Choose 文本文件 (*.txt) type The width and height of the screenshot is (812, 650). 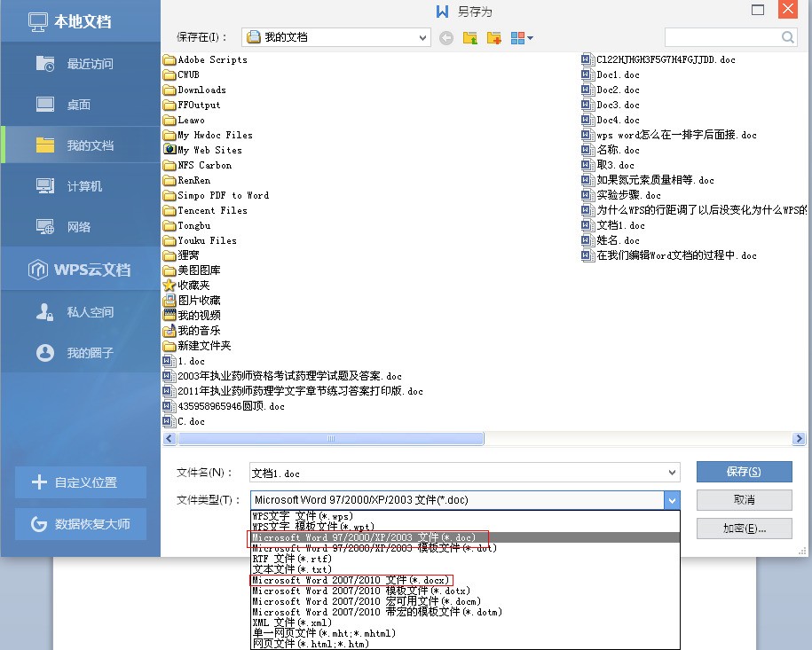coord(465,569)
